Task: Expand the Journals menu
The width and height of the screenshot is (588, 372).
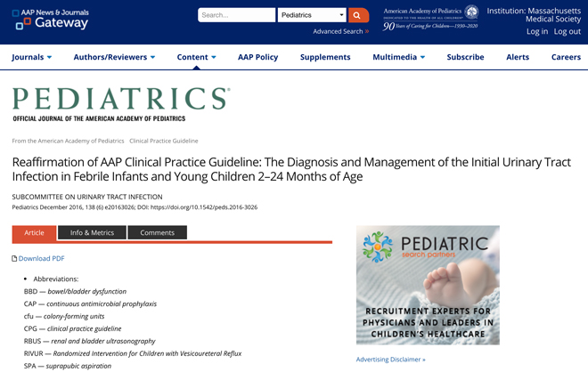Action: pyautogui.click(x=31, y=57)
